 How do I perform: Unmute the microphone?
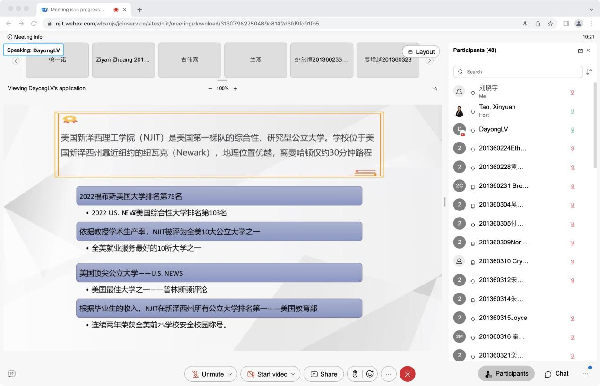(x=208, y=374)
